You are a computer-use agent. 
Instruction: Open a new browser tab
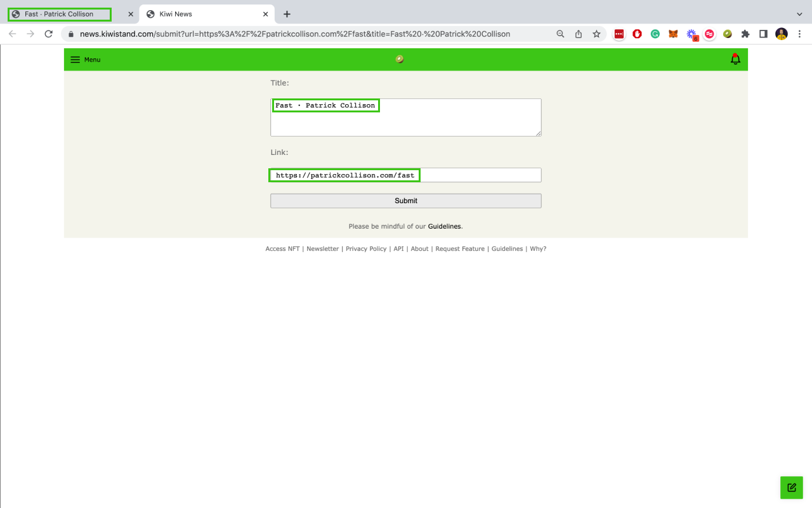287,14
